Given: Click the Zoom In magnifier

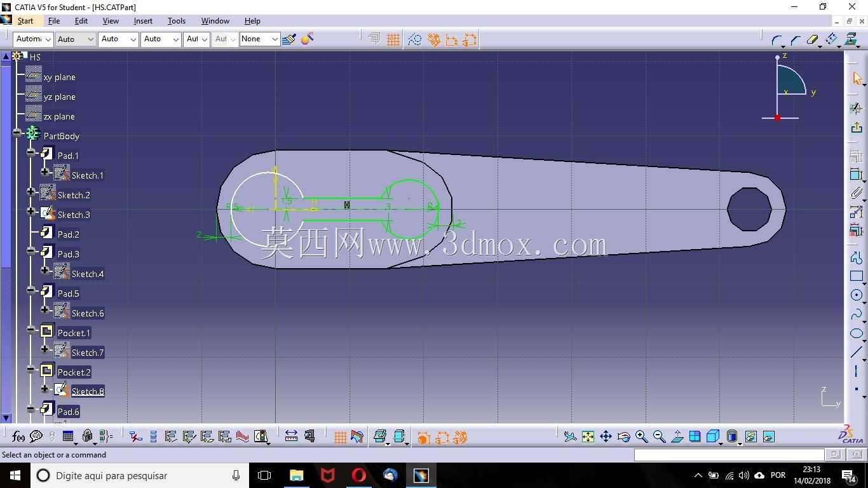Looking at the screenshot, I should pyautogui.click(x=641, y=437).
